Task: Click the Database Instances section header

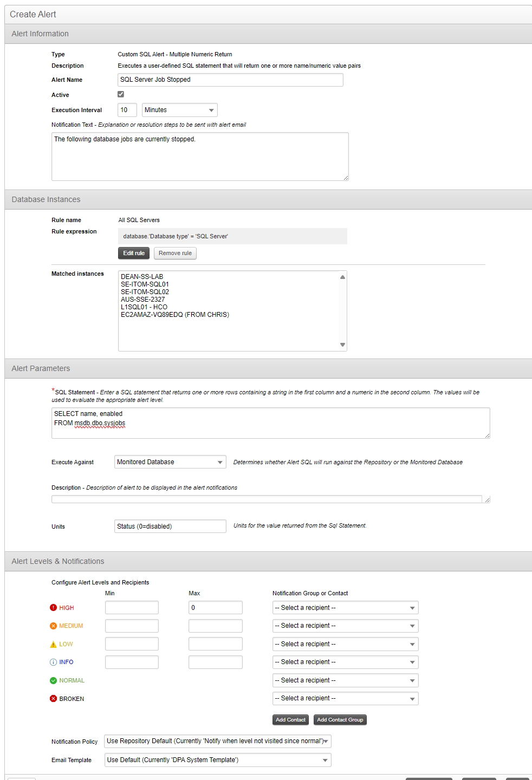Action: pos(268,199)
